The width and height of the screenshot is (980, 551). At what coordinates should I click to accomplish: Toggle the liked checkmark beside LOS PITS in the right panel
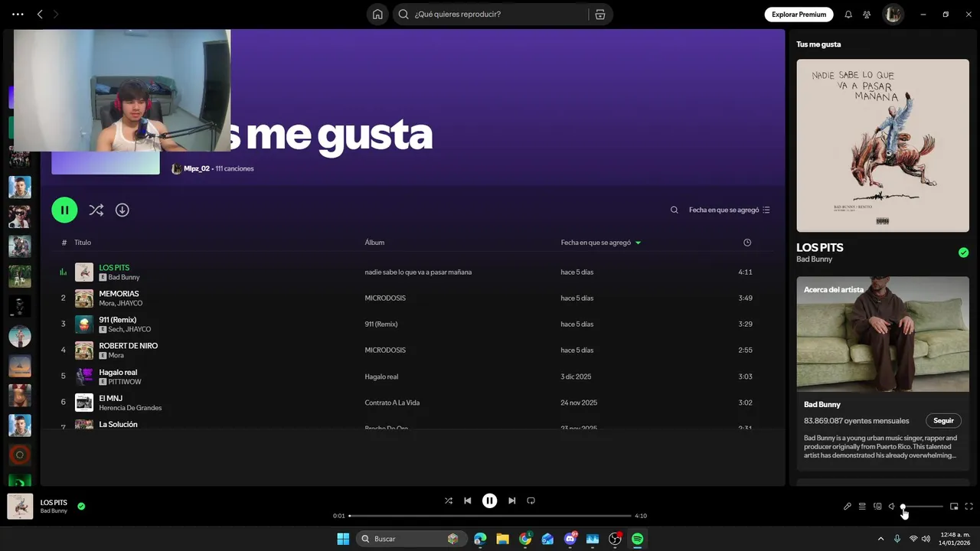pyautogui.click(x=963, y=253)
